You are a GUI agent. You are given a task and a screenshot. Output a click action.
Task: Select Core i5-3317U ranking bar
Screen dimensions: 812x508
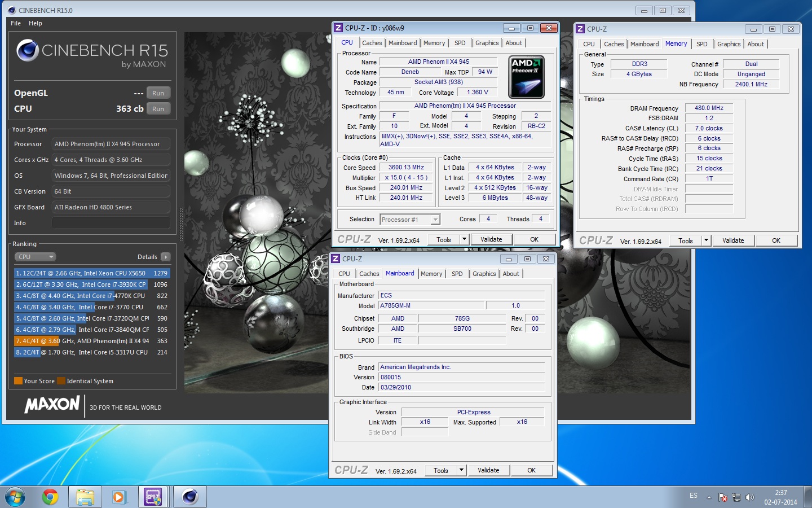click(x=92, y=352)
